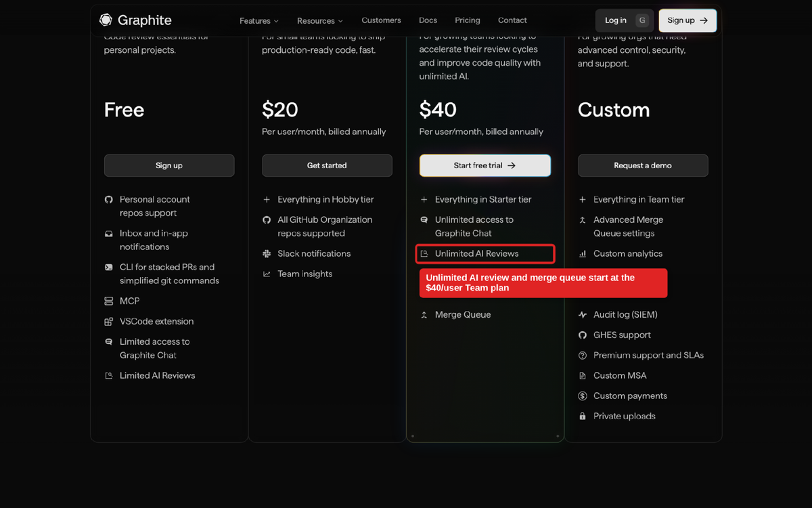Viewport: 812px width, 508px height.
Task: Click the review icon beside Unlimited AI Reviews
Action: pyautogui.click(x=424, y=253)
